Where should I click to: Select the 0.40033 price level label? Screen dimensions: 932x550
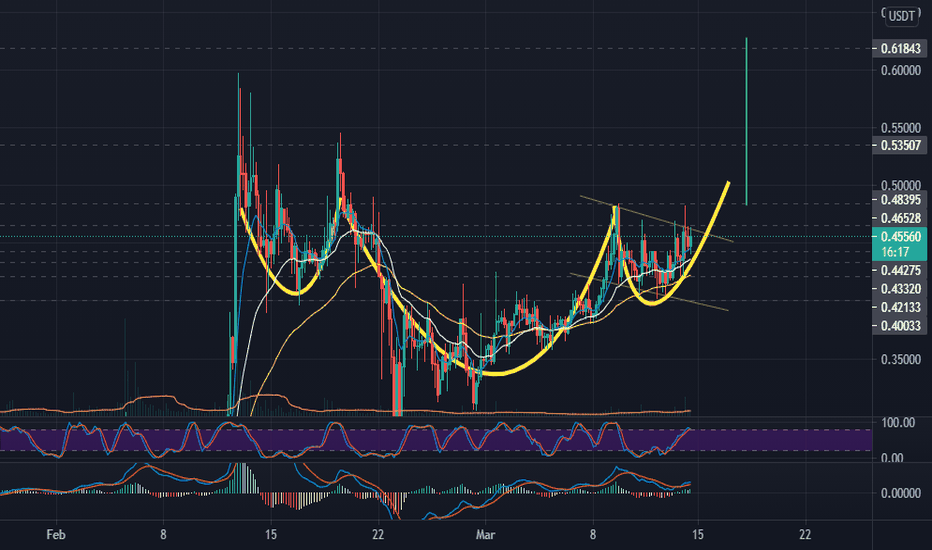click(899, 326)
